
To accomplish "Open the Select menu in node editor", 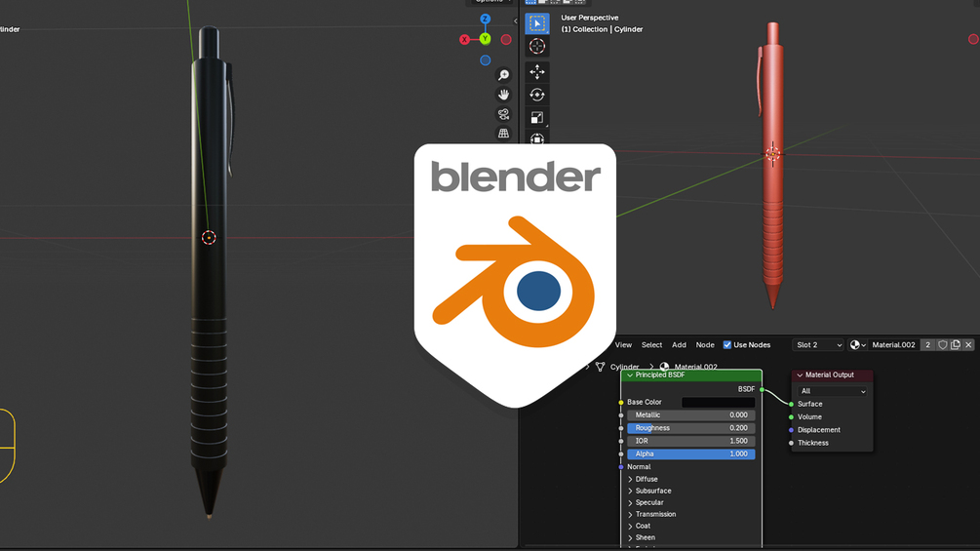I will click(x=651, y=345).
